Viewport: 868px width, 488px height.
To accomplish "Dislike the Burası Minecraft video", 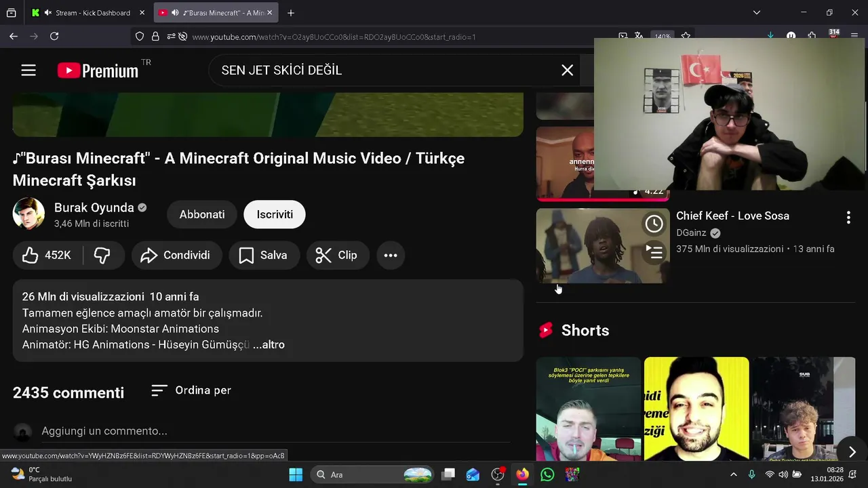I will pyautogui.click(x=102, y=256).
